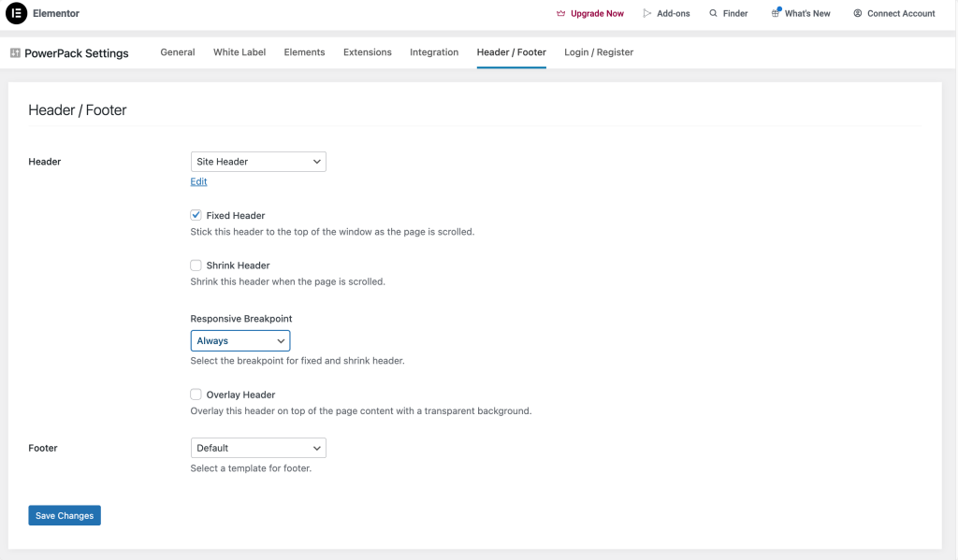This screenshot has height=560, width=958.
Task: Switch to the Elements tab
Action: click(304, 52)
